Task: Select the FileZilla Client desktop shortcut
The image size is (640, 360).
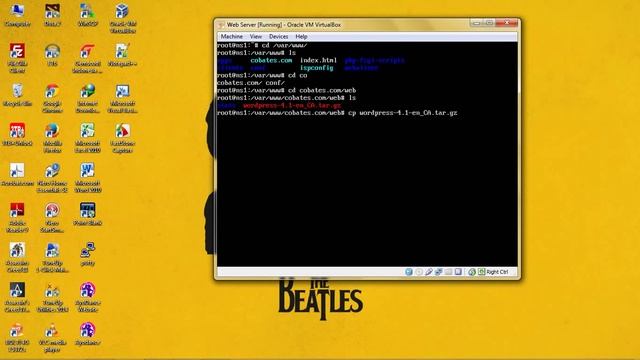Action: tap(17, 58)
